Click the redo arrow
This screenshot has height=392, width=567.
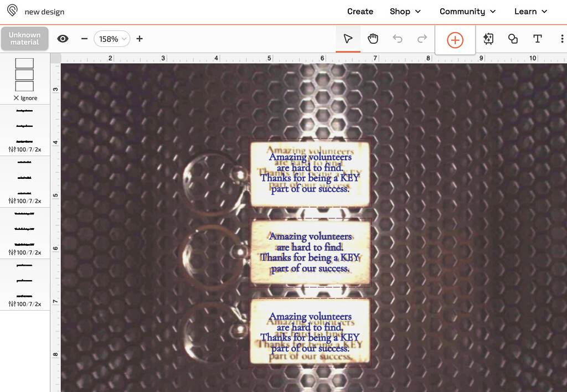[x=421, y=38]
